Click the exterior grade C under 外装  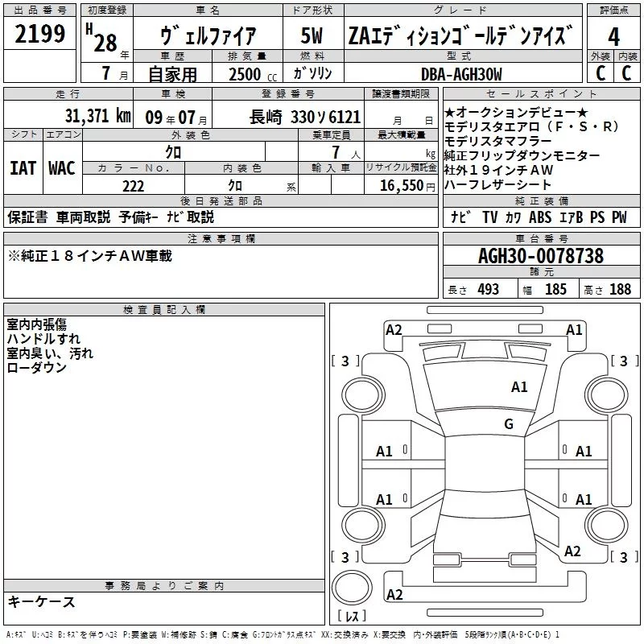click(601, 73)
